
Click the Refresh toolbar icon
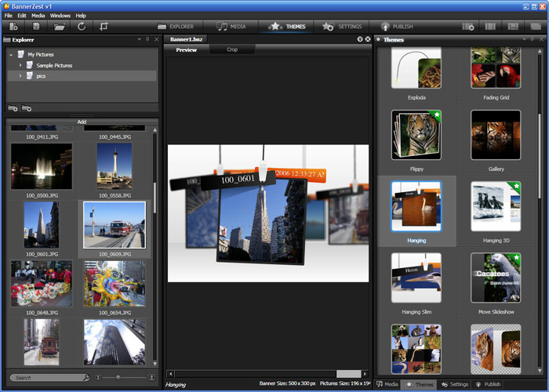[82, 27]
